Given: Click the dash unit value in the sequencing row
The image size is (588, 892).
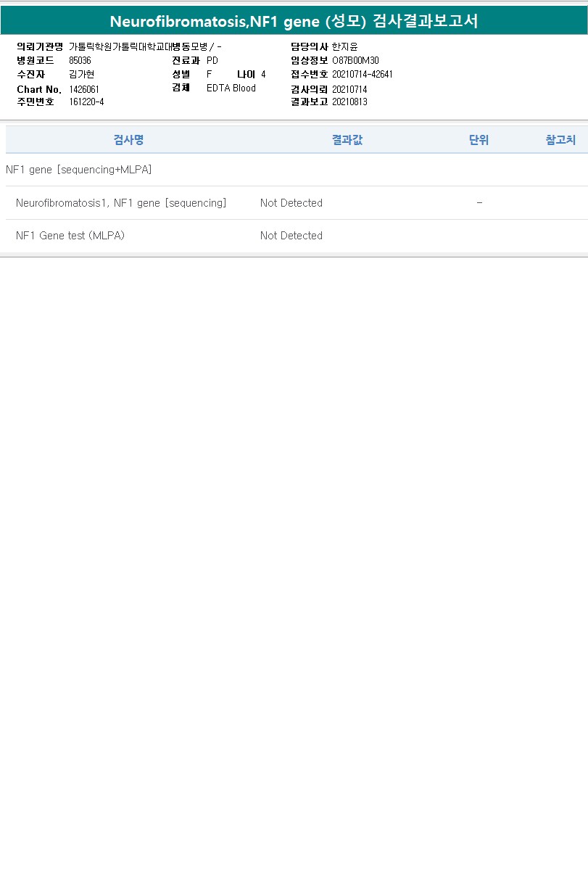Looking at the screenshot, I should 479,203.
